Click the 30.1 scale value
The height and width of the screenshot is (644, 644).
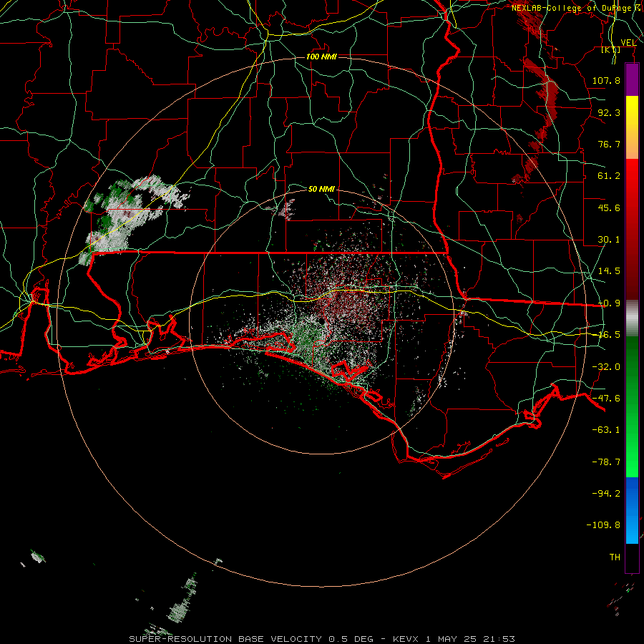(x=609, y=240)
